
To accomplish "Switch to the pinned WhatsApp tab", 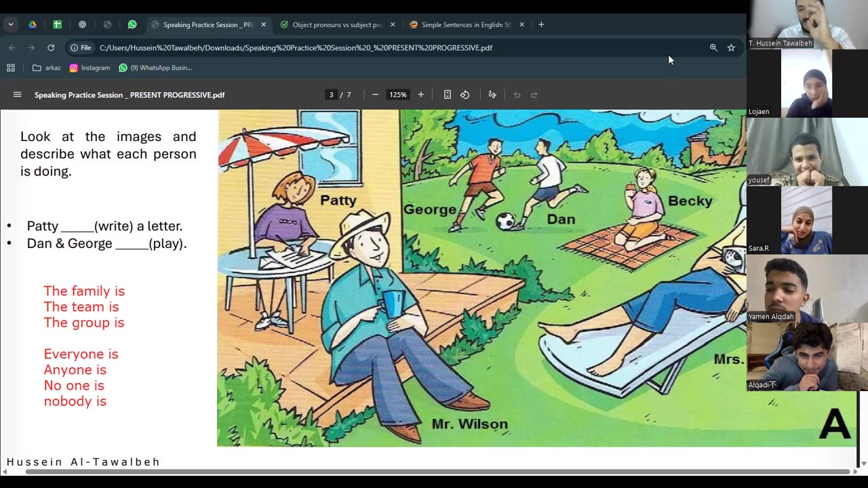I will click(x=132, y=24).
